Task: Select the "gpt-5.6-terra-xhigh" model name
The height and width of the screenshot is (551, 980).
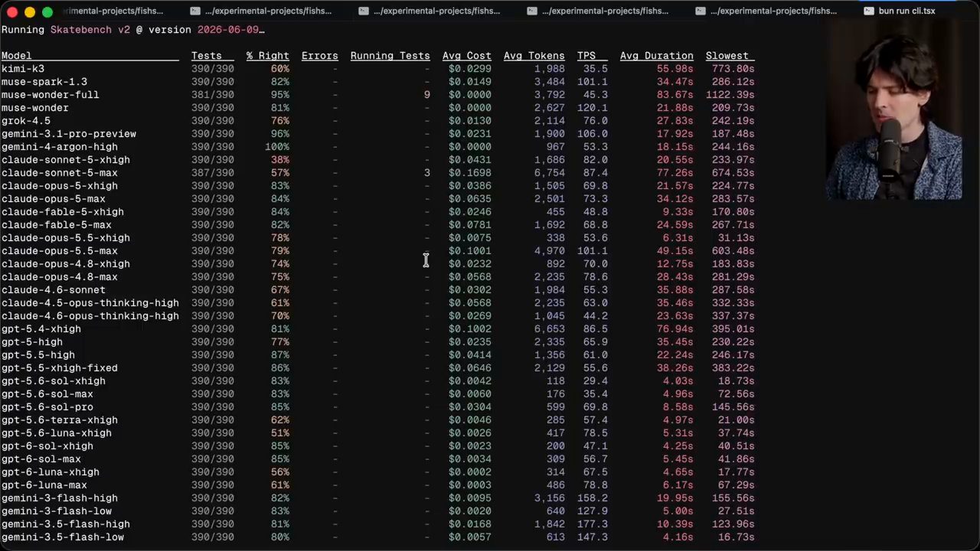Action: click(x=60, y=420)
